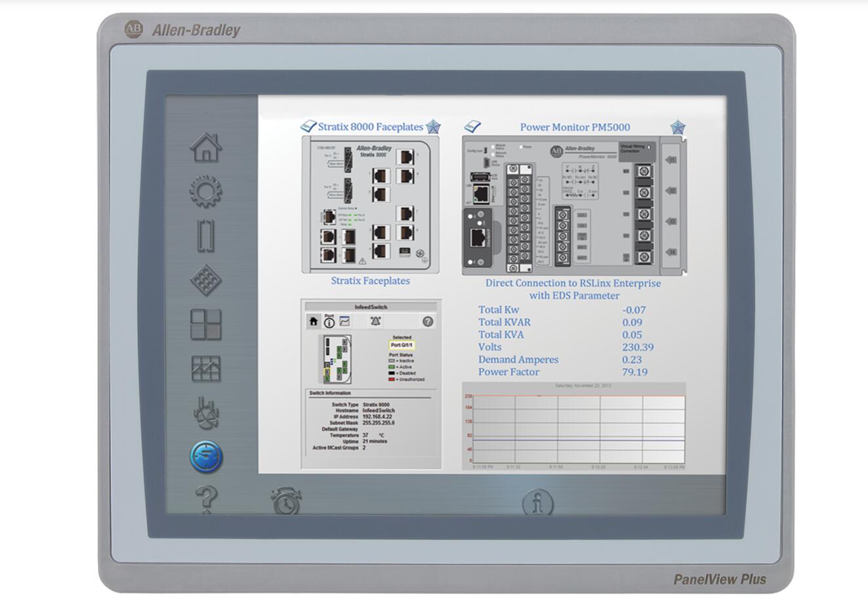868x604 pixels.
Task: Open help via the sidebar question mark
Action: click(x=206, y=500)
